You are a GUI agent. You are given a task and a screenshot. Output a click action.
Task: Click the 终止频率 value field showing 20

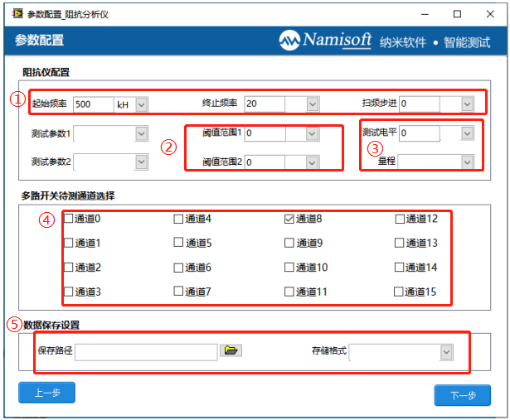265,104
